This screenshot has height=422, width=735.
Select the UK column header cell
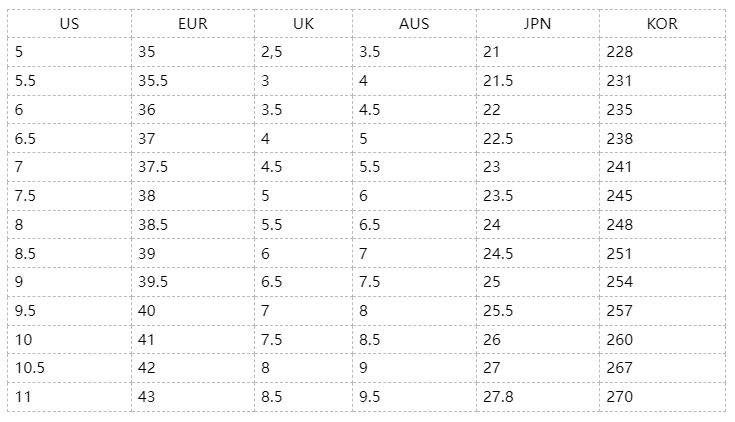[x=303, y=24]
